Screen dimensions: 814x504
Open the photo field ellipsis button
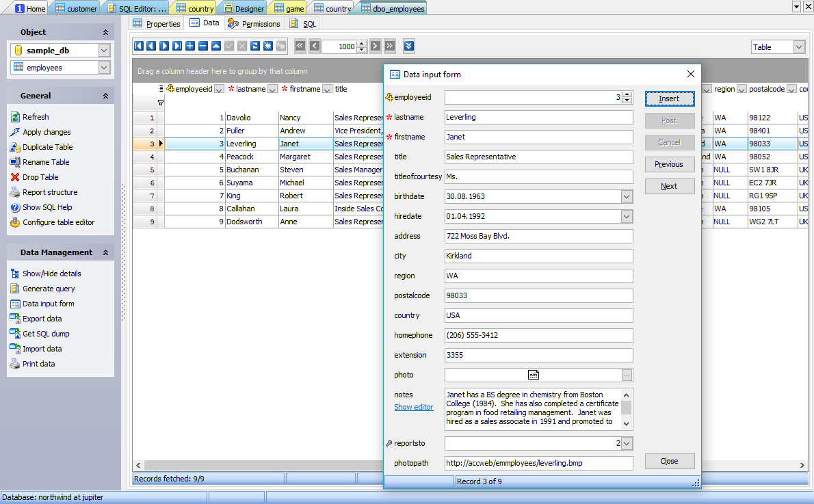point(627,375)
